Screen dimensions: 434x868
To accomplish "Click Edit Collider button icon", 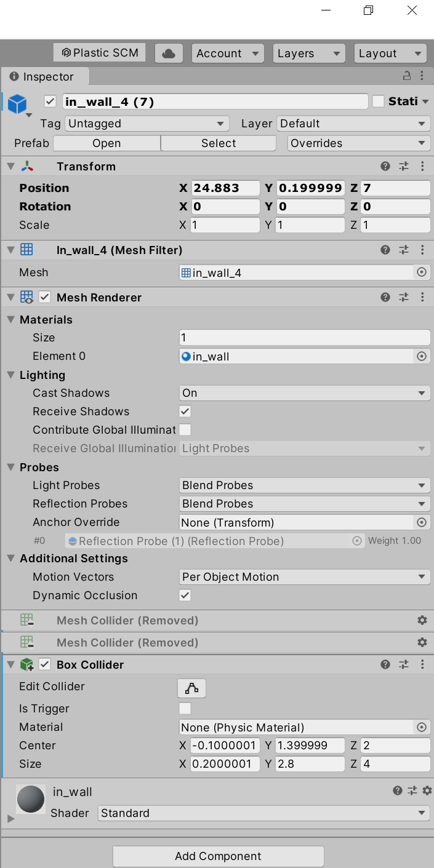I will [191, 688].
